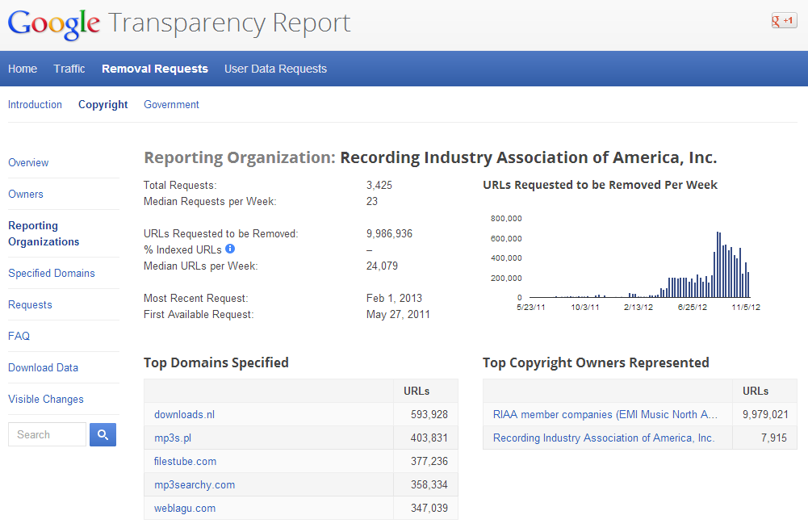Click Download Data in the sidebar
808x532 pixels.
point(44,367)
